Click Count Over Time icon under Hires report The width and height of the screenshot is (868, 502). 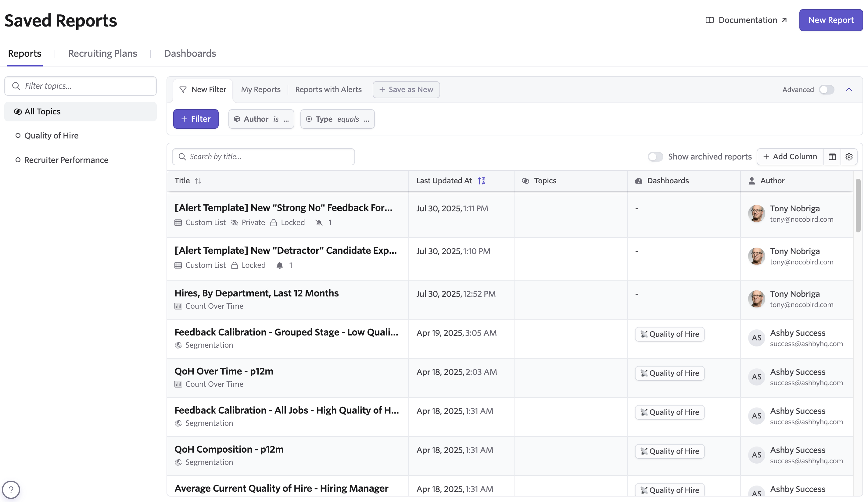pyautogui.click(x=178, y=306)
